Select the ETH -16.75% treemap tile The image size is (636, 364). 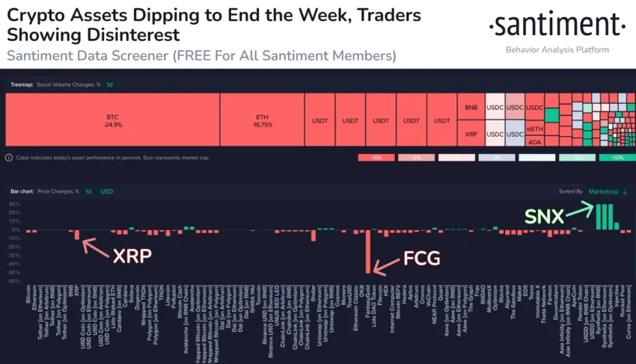[x=262, y=120]
